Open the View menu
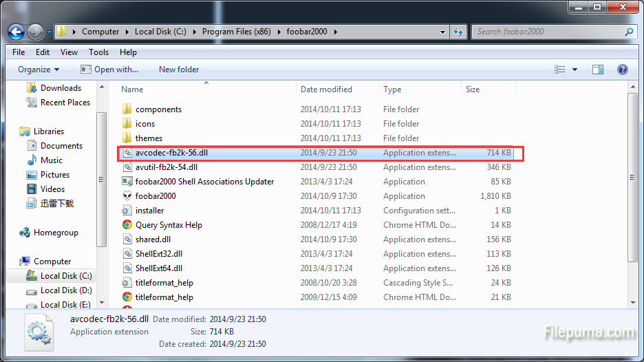Viewport: 644px width, 362px height. pyautogui.click(x=69, y=52)
